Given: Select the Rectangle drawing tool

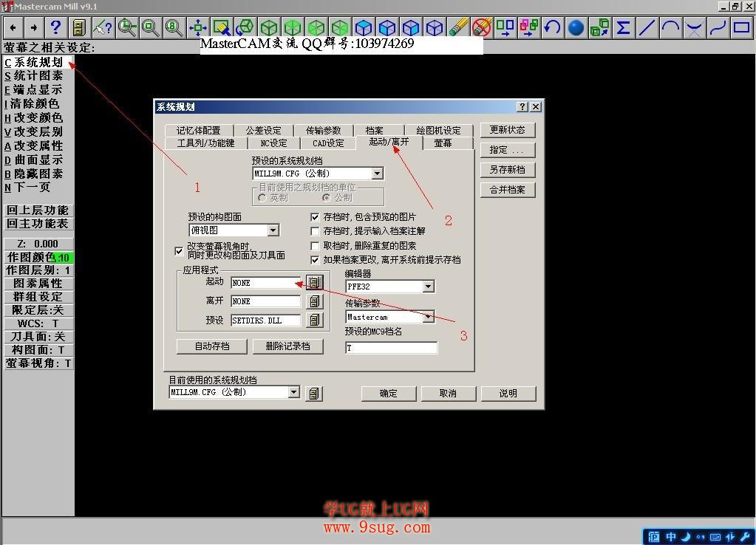Looking at the screenshot, I should [x=741, y=27].
